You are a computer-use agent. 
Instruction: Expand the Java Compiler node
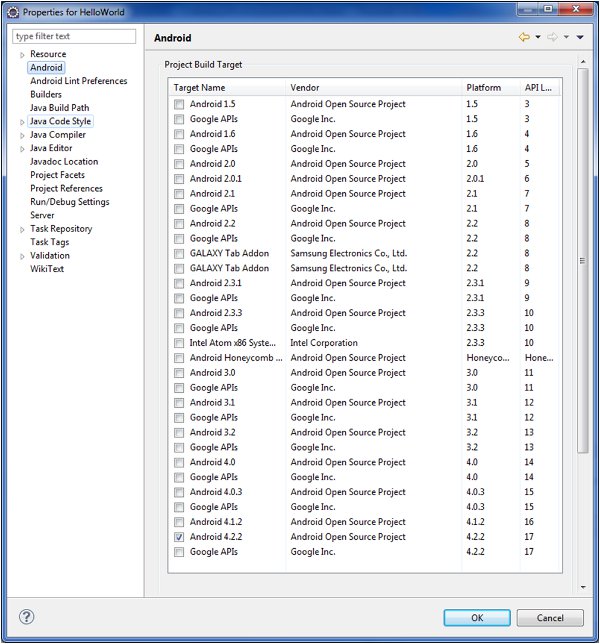(22, 136)
